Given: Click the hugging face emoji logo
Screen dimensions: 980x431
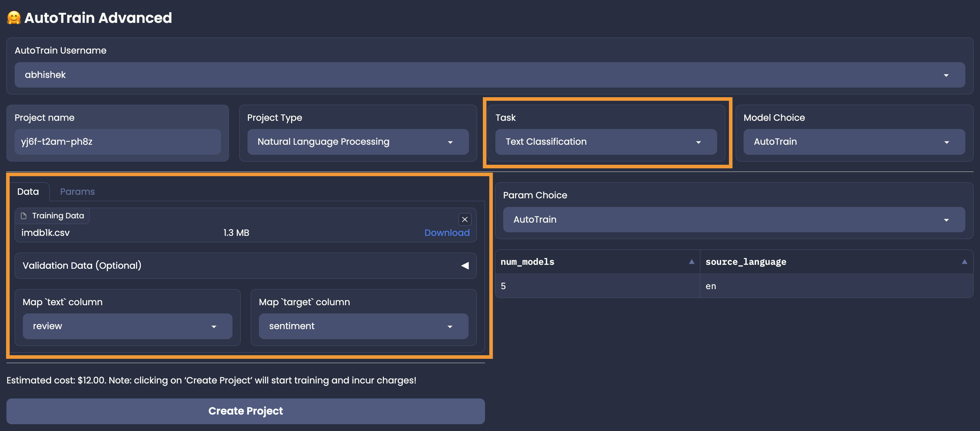Looking at the screenshot, I should pos(14,18).
